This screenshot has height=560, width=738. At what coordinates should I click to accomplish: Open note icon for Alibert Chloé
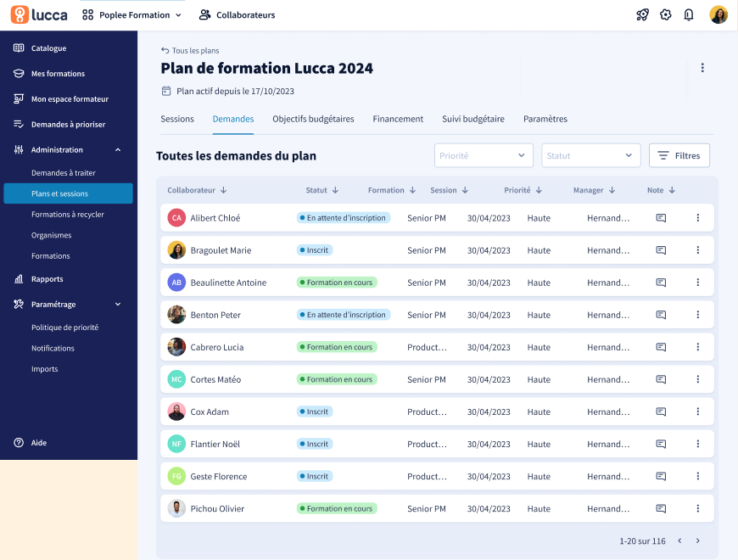click(x=661, y=218)
